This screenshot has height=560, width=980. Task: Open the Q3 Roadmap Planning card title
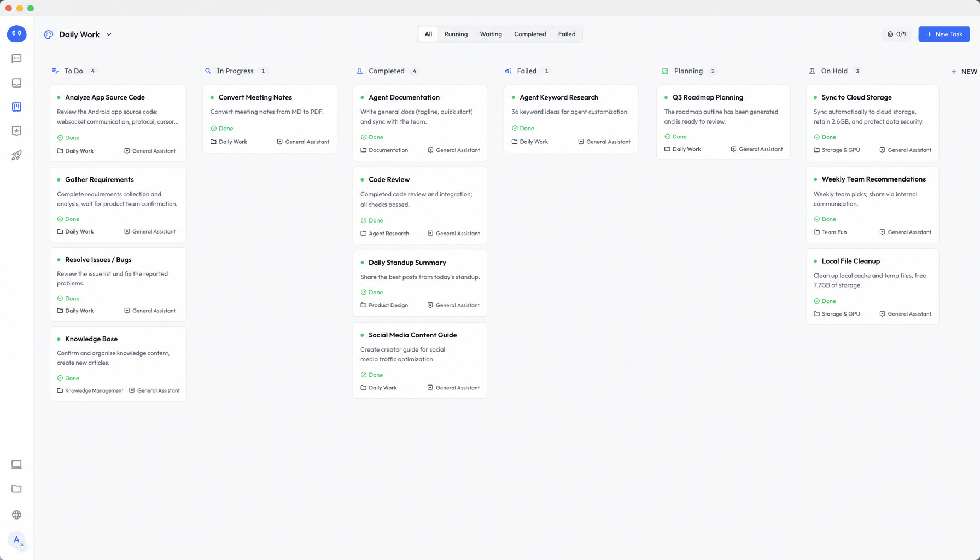708,97
